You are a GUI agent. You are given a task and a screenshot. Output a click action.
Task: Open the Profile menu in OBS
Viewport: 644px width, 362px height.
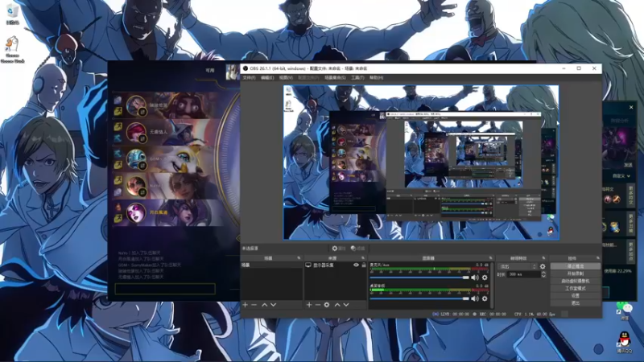click(x=308, y=77)
